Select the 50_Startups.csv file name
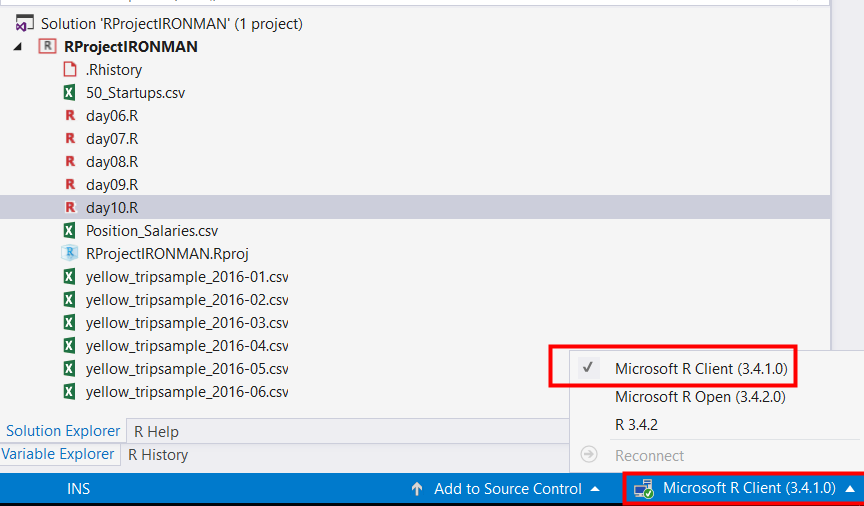The image size is (864, 506). pyautogui.click(x=136, y=93)
